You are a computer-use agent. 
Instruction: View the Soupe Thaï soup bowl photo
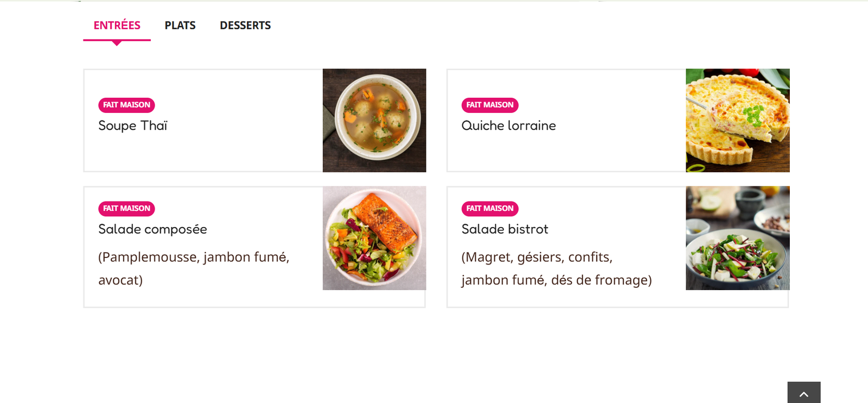pos(374,121)
